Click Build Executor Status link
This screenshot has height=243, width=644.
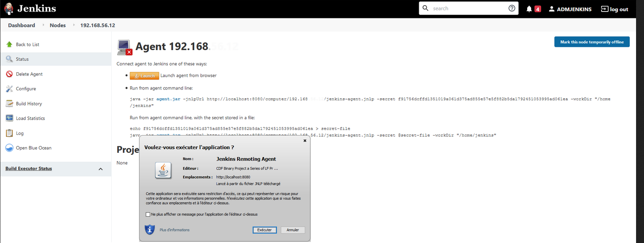pyautogui.click(x=29, y=169)
